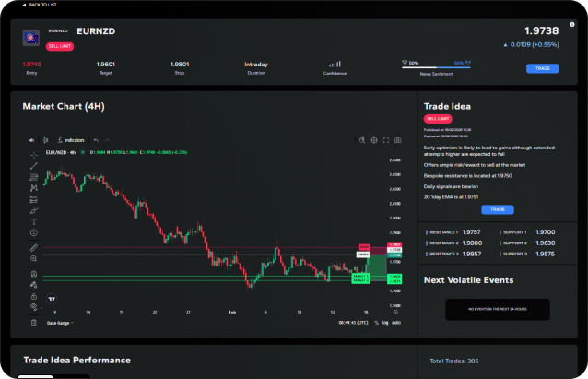The width and height of the screenshot is (588, 379).
Task: Toggle auto scale on chart
Action: tap(396, 323)
